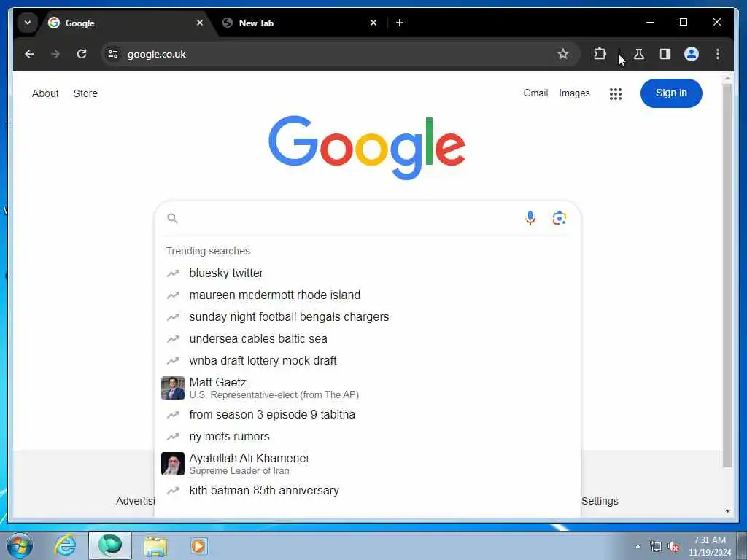This screenshot has height=560, width=747.
Task: Click the scrollbar down arrow
Action: point(727,511)
